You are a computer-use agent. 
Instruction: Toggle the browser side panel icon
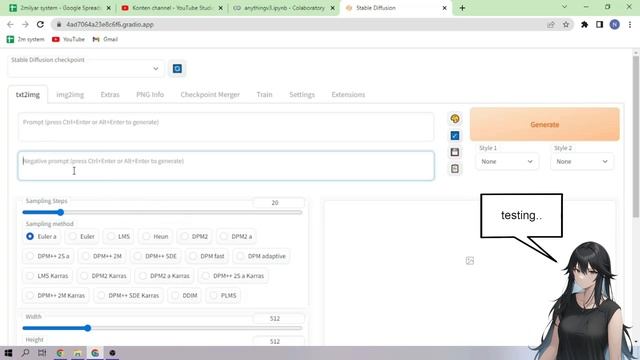pyautogui.click(x=599, y=24)
